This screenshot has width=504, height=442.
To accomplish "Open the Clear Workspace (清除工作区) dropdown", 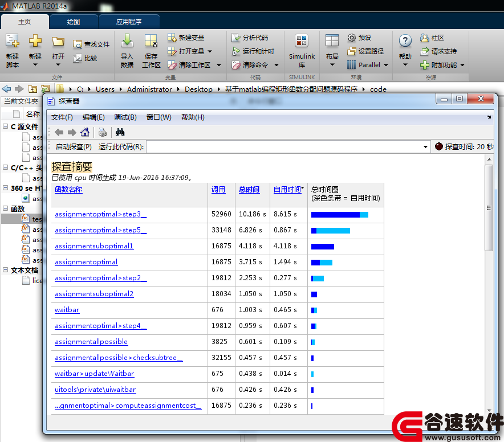I will click(219, 65).
